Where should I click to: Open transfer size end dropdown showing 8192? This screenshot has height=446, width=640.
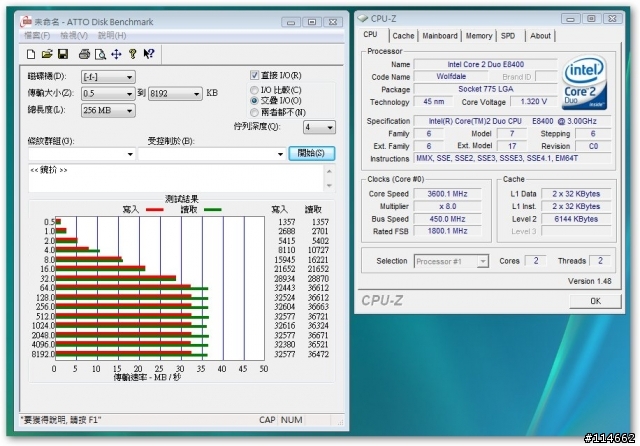(175, 93)
